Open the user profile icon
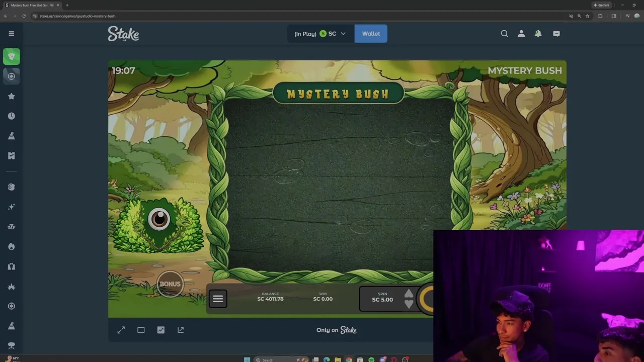The width and height of the screenshot is (644, 362). (521, 34)
